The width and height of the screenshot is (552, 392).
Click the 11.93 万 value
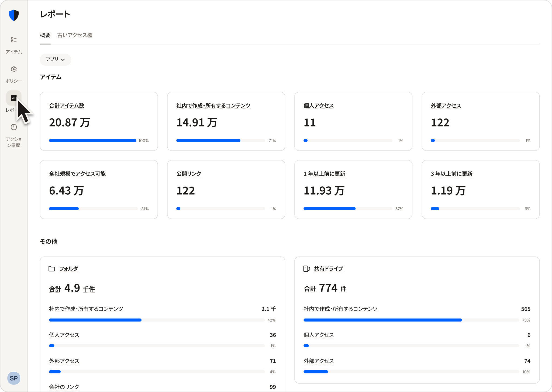click(324, 191)
